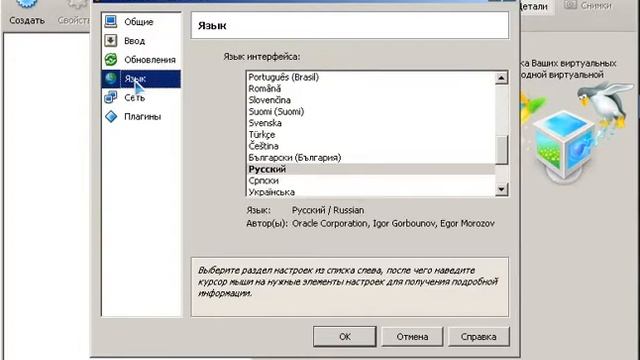Switch to Снимки tab in main window
The width and height of the screenshot is (640, 360).
pos(588,6)
